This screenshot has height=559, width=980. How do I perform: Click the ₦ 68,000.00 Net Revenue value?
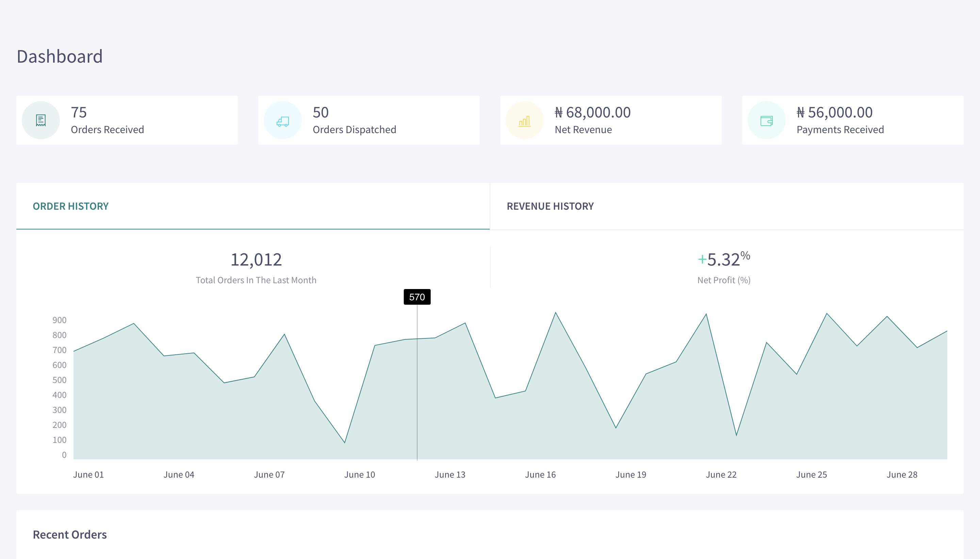click(592, 112)
